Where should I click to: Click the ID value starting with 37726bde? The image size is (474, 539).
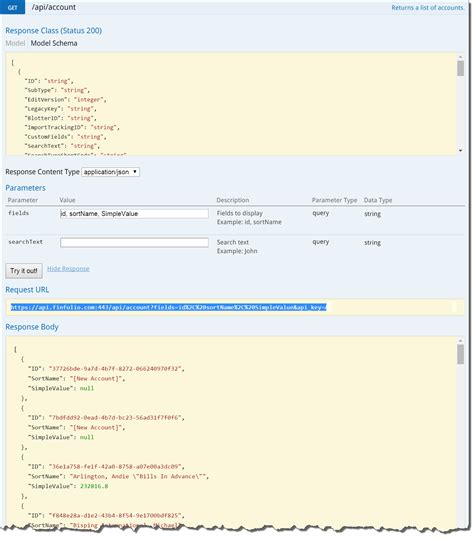click(x=115, y=369)
